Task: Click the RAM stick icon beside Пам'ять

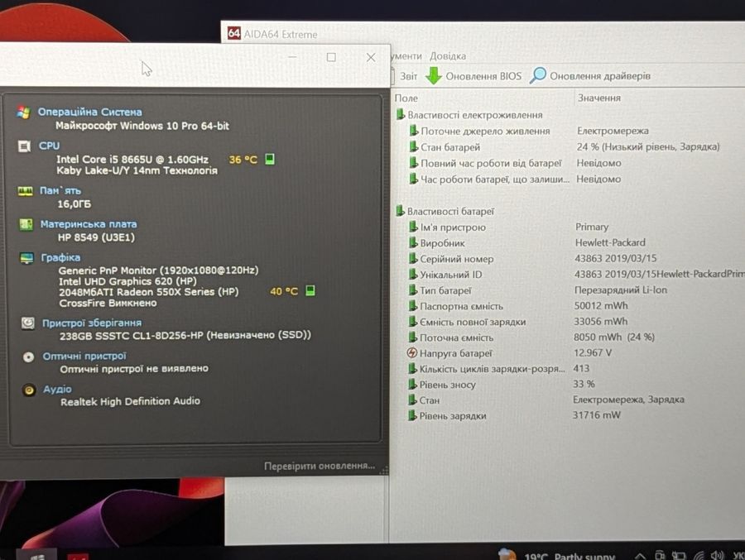Action: point(25,191)
